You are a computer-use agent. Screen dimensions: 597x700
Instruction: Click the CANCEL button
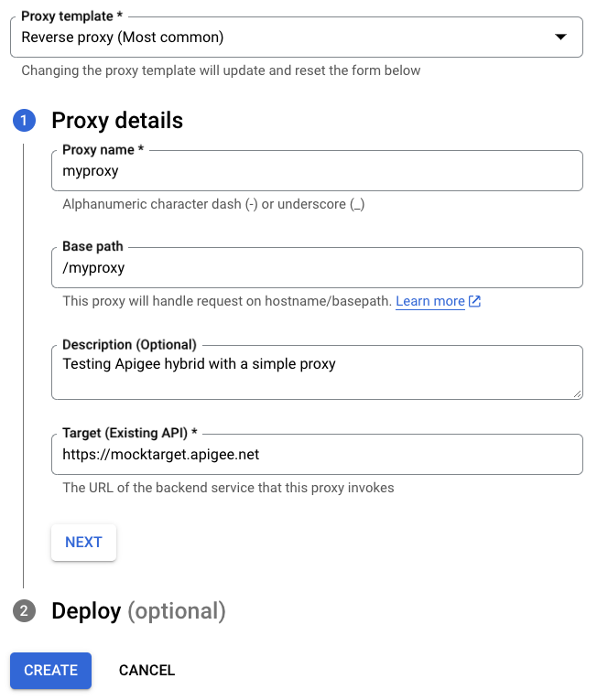coord(147,671)
